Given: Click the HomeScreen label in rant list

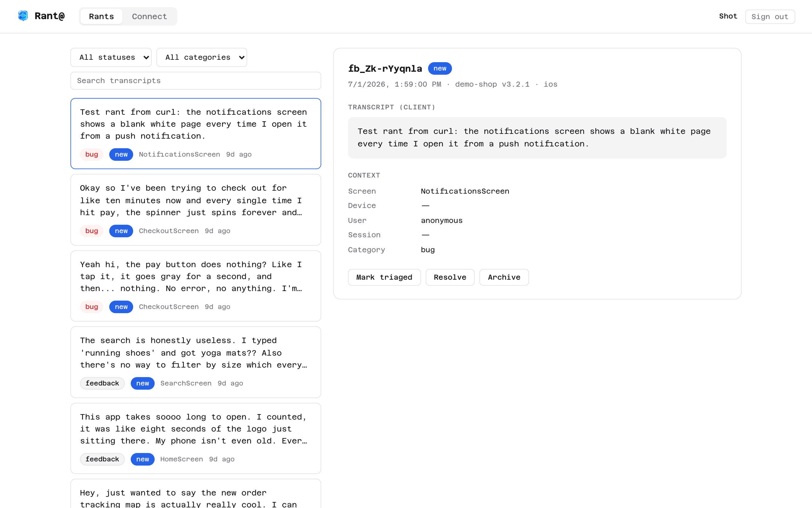Looking at the screenshot, I should click(182, 459).
